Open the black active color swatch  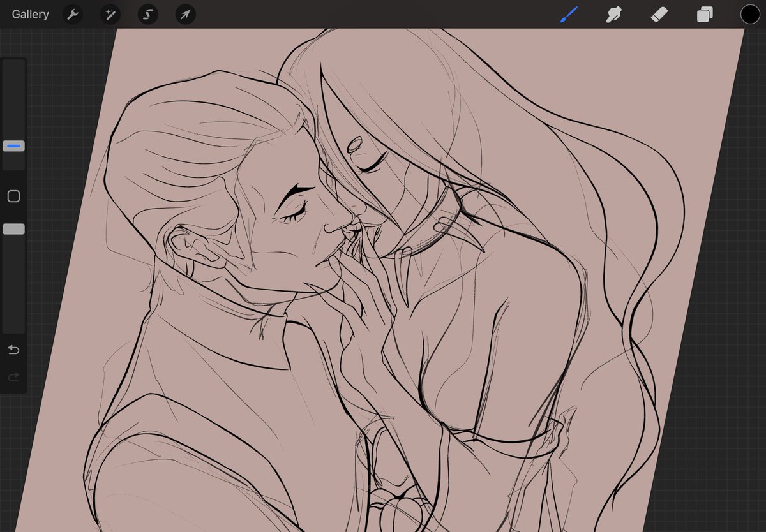(750, 14)
